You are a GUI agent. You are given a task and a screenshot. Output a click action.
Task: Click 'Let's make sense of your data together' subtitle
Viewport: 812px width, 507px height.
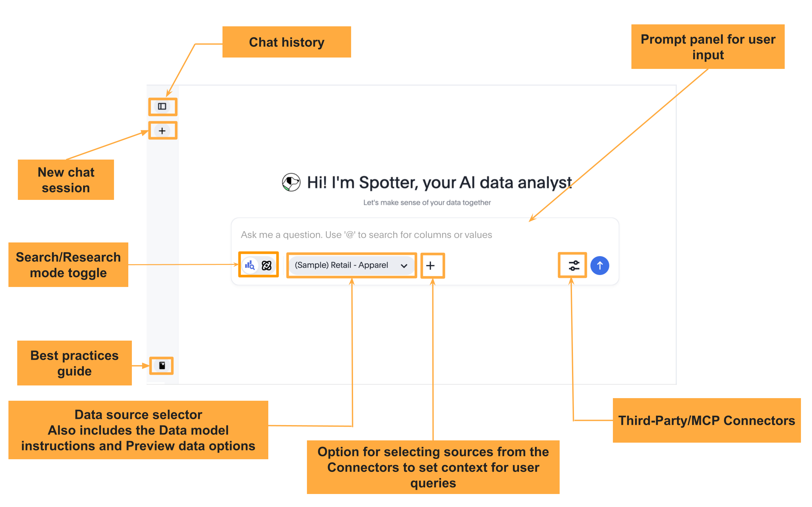(427, 202)
